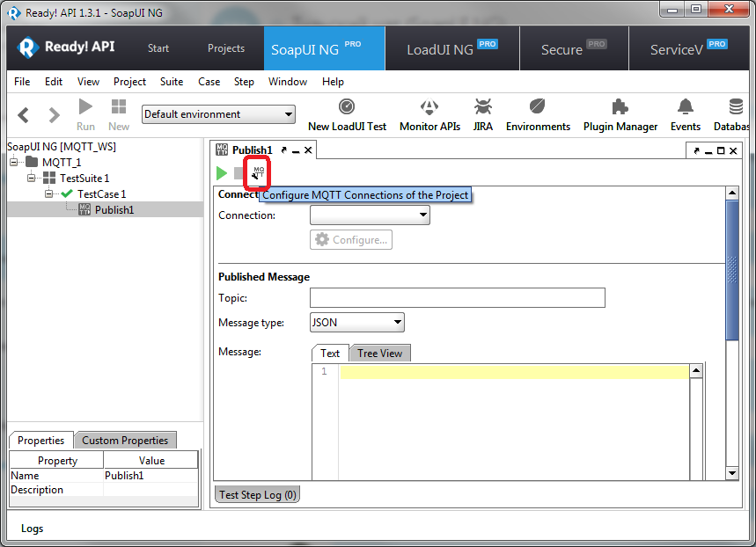Click the Description value cell
This screenshot has height=547, width=756.
[x=150, y=490]
